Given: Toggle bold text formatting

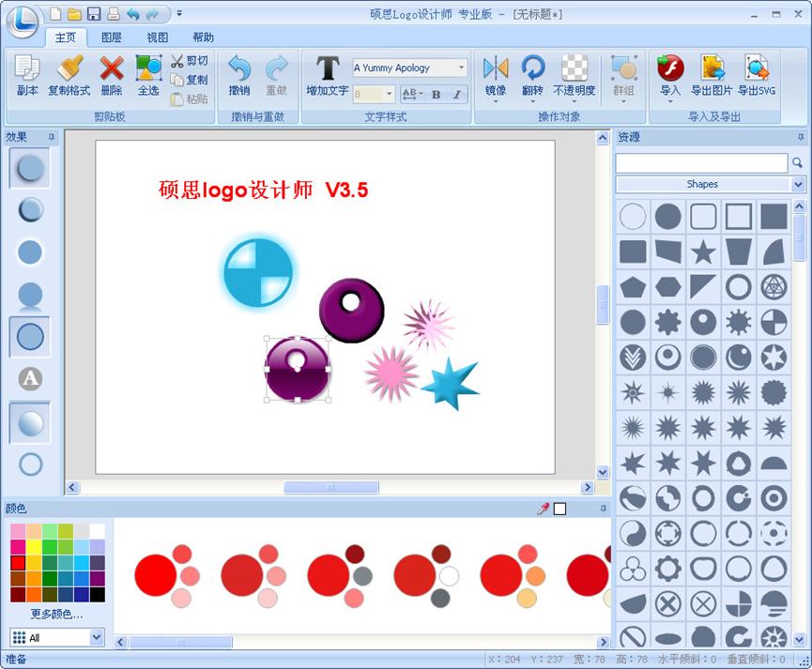Looking at the screenshot, I should click(437, 94).
